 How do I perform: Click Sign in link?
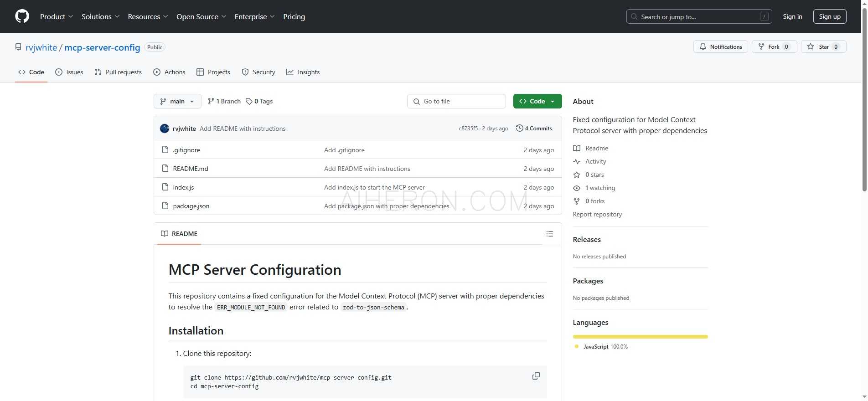[792, 16]
